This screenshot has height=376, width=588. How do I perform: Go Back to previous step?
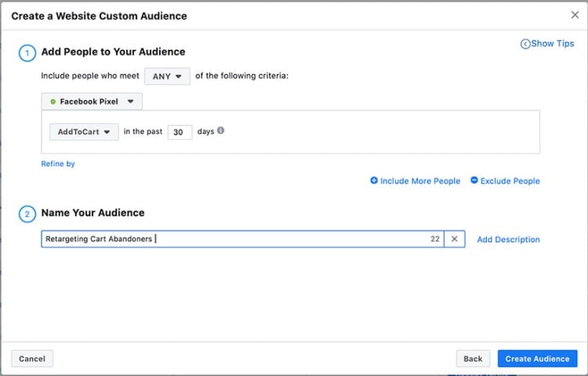tap(473, 359)
